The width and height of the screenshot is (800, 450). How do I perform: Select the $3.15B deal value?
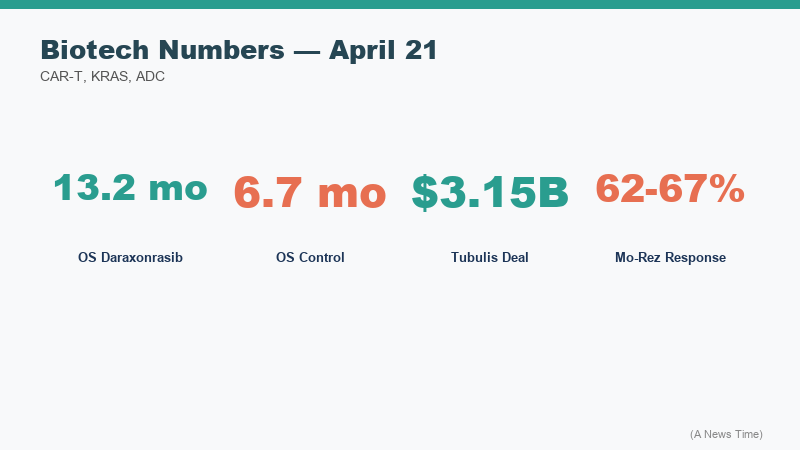[x=490, y=193]
